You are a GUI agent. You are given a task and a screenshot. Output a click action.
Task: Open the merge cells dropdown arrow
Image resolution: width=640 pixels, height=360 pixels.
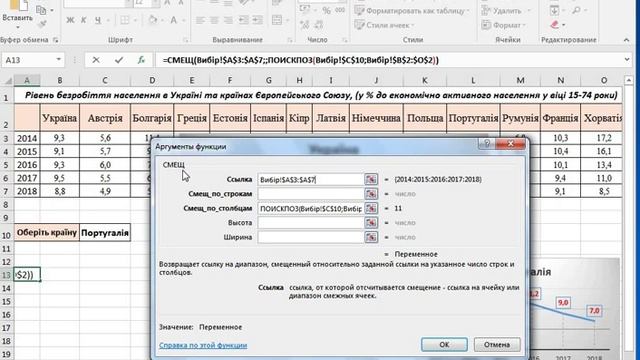point(287,20)
